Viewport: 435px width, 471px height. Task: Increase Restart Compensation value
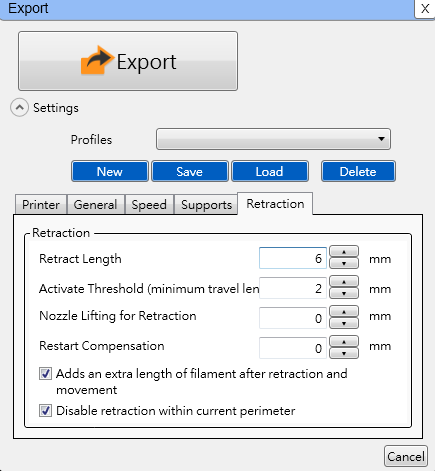tap(344, 342)
